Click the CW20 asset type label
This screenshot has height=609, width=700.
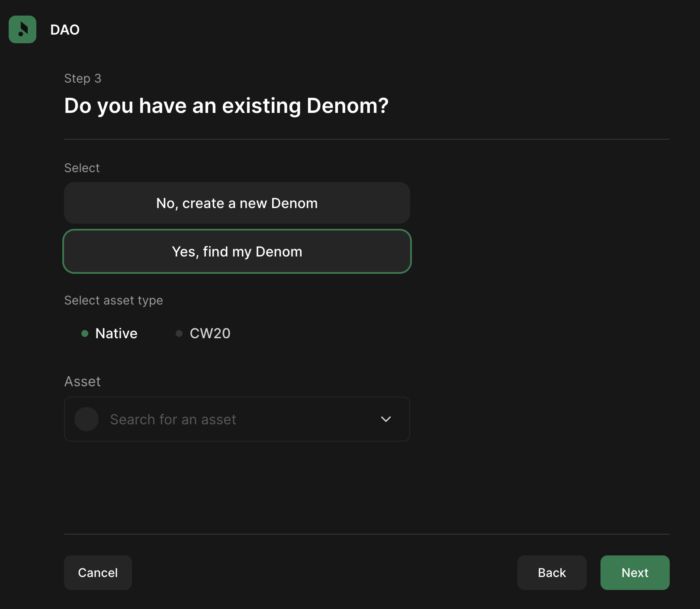click(210, 333)
